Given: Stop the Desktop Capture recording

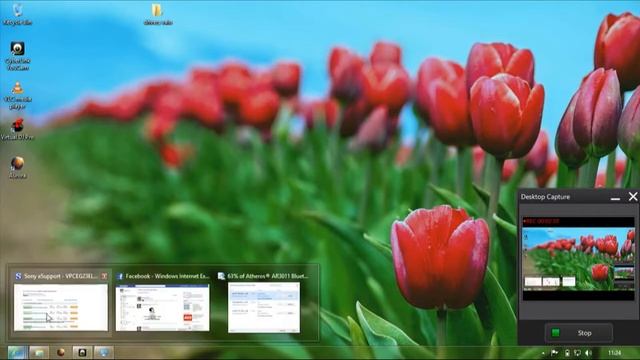Looking at the screenshot, I should pyautogui.click(x=578, y=333).
